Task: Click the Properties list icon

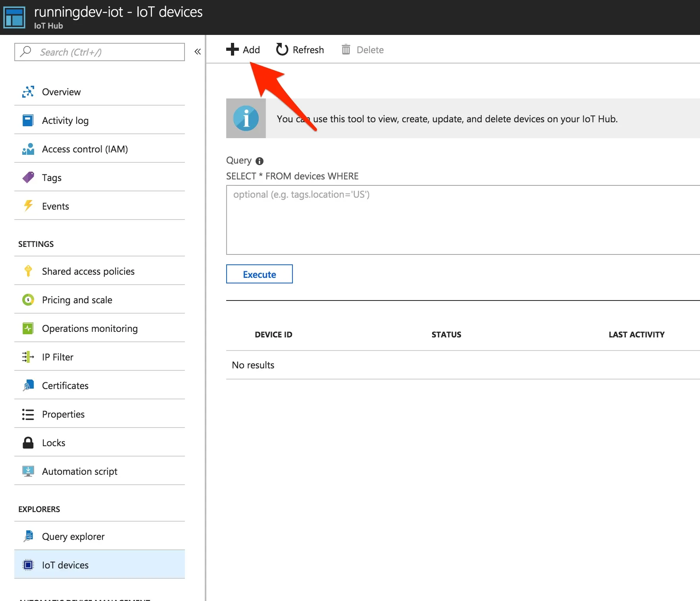Action: [x=28, y=414]
